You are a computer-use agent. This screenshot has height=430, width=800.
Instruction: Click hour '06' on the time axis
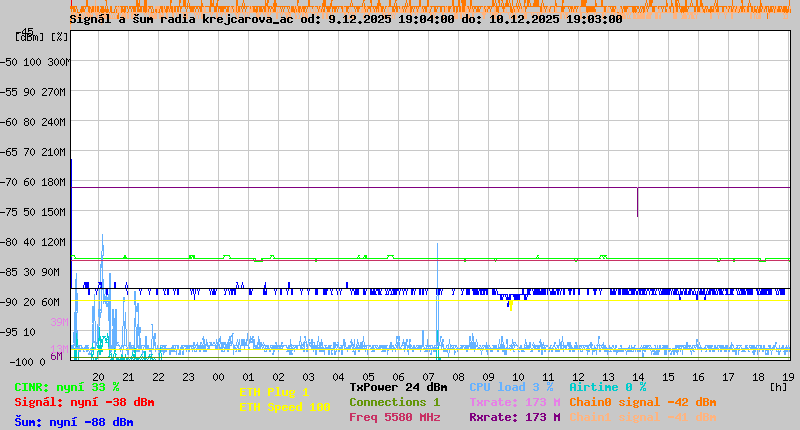[398, 377]
